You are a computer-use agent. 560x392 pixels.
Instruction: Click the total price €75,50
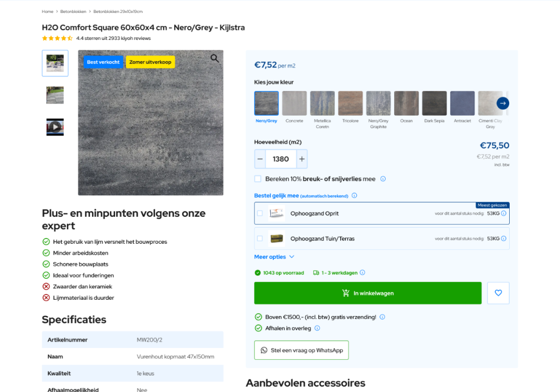point(495,145)
